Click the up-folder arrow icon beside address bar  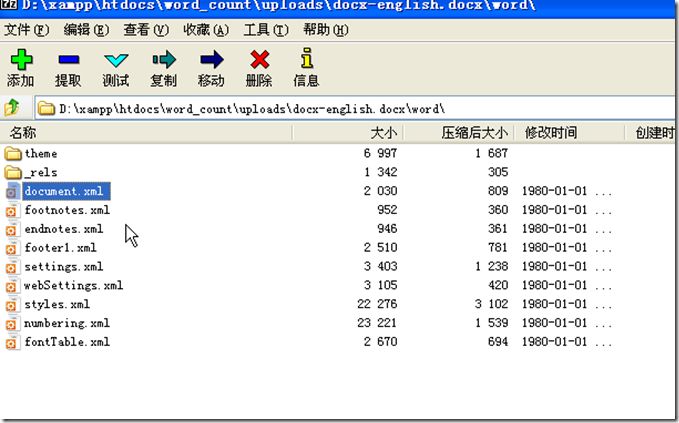click(x=12, y=107)
